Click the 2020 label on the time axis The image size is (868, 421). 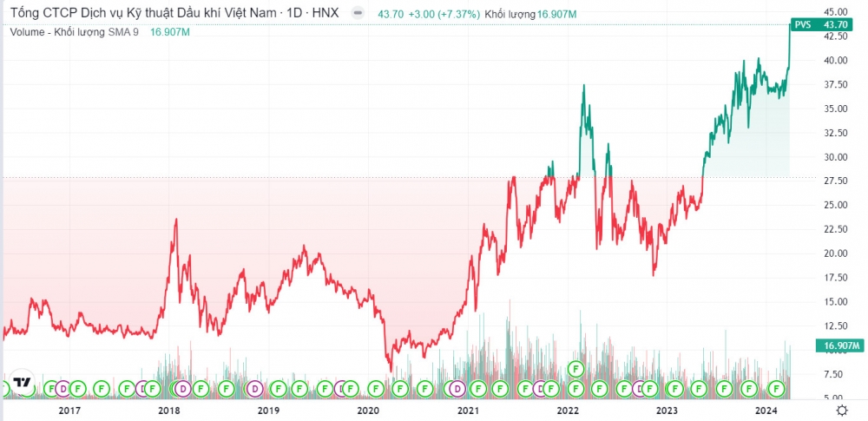(x=368, y=411)
